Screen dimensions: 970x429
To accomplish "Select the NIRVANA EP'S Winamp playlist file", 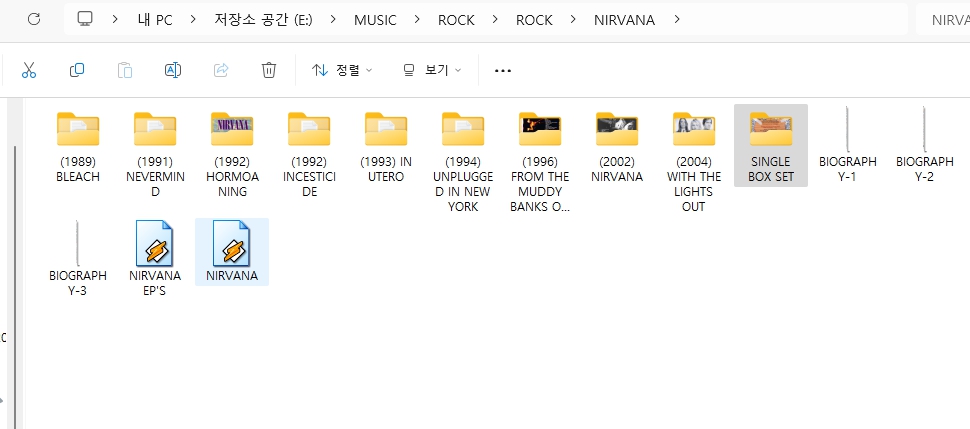I will [x=155, y=259].
